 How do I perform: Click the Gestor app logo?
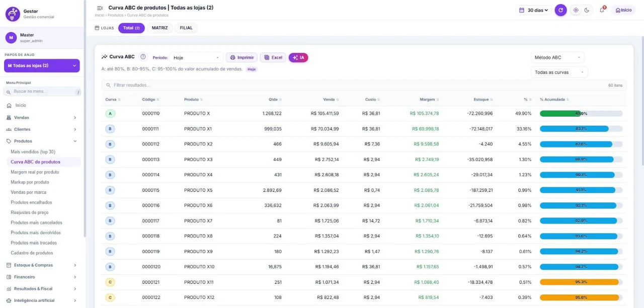[13, 14]
